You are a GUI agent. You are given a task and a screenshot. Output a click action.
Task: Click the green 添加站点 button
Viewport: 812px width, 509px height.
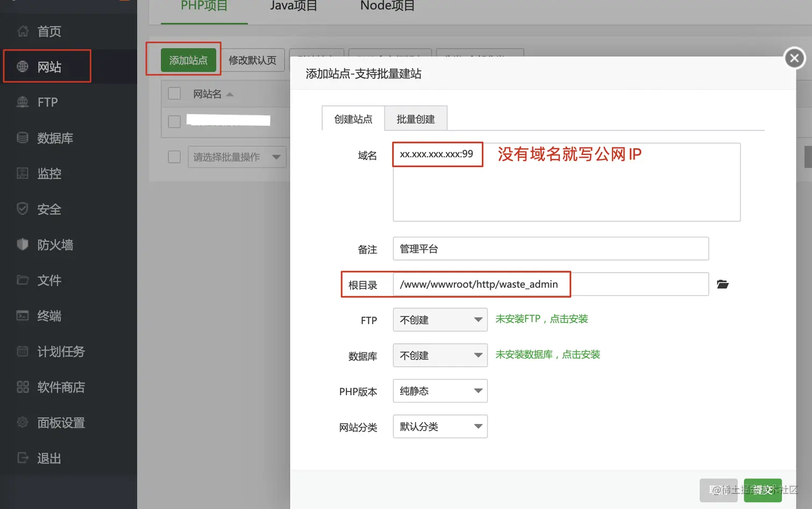(x=189, y=60)
